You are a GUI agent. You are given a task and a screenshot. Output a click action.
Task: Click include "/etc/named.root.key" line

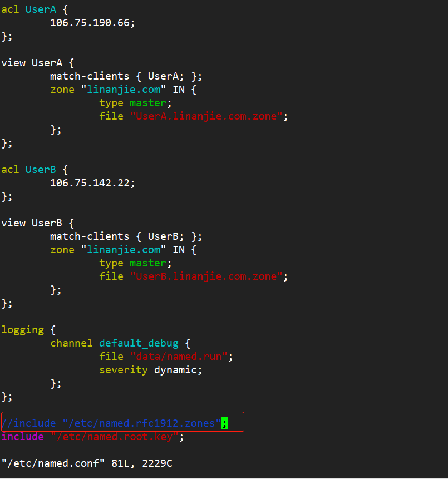92,437
